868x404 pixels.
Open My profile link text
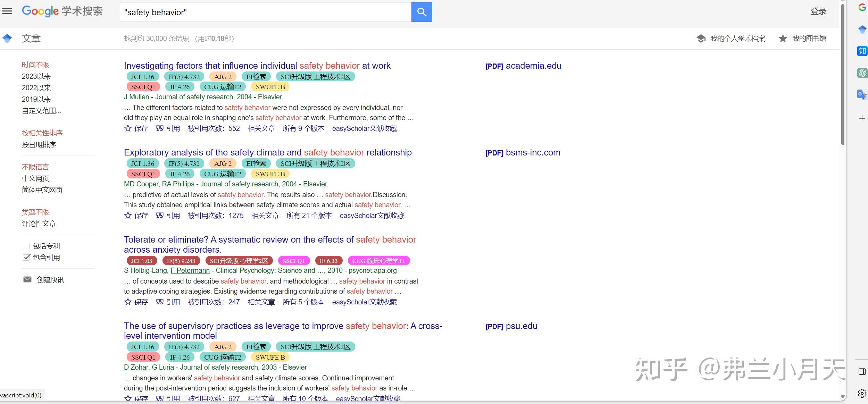738,39
